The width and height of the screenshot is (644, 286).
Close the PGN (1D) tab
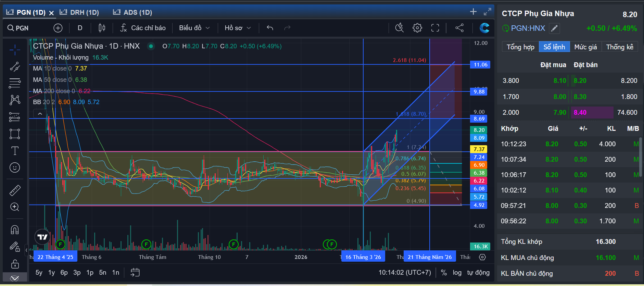[51, 13]
